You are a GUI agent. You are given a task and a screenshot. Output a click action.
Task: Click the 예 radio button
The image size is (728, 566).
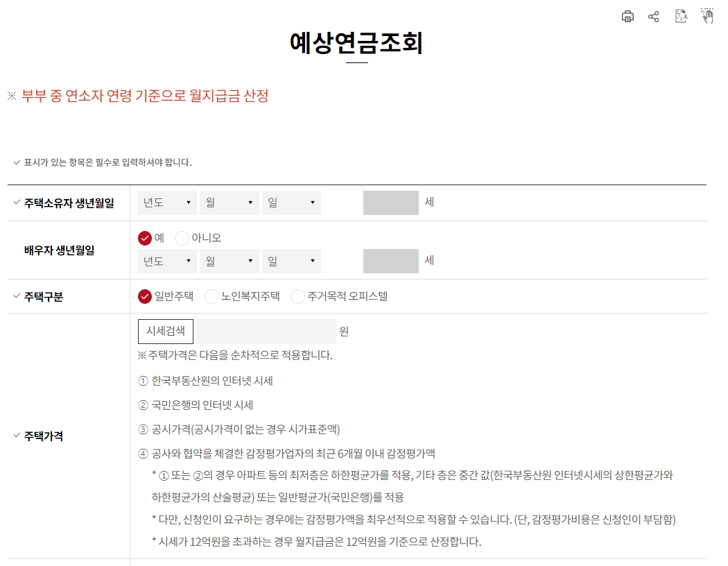click(x=144, y=237)
